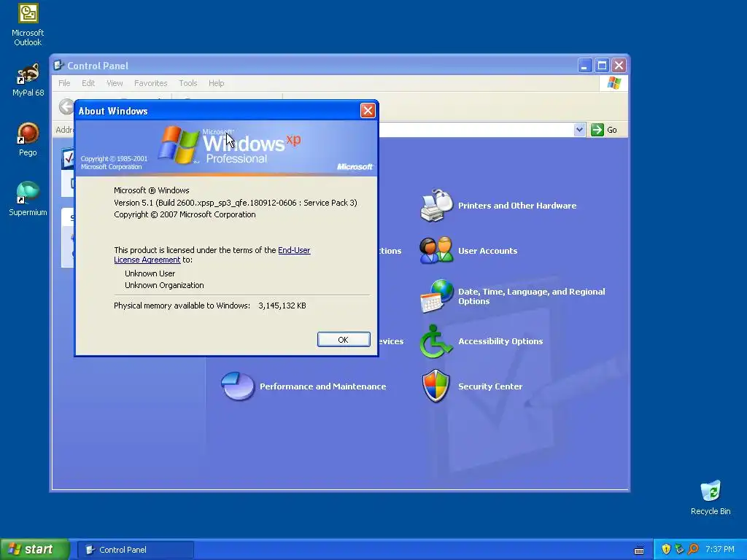The height and width of the screenshot is (560, 747).
Task: Click the User Accounts text link
Action: [487, 251]
